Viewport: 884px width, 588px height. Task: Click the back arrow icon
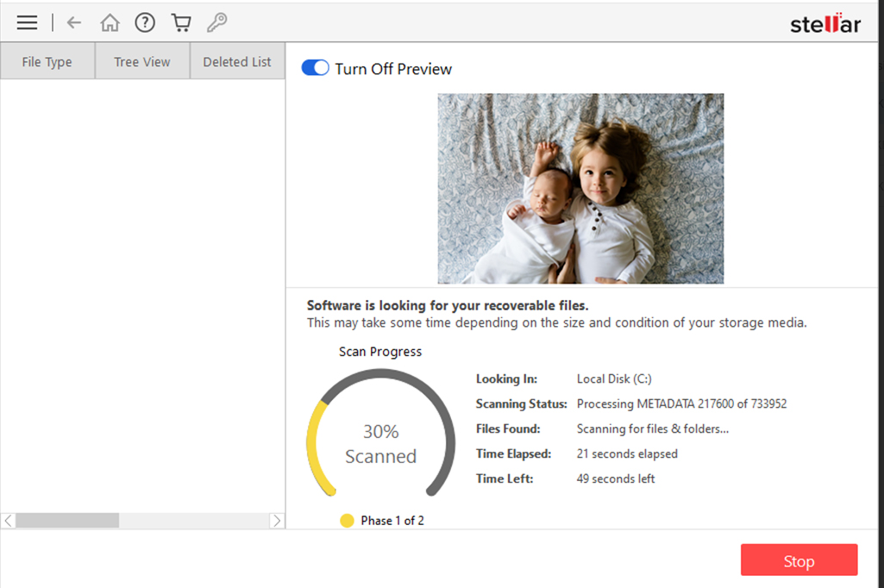tap(74, 23)
